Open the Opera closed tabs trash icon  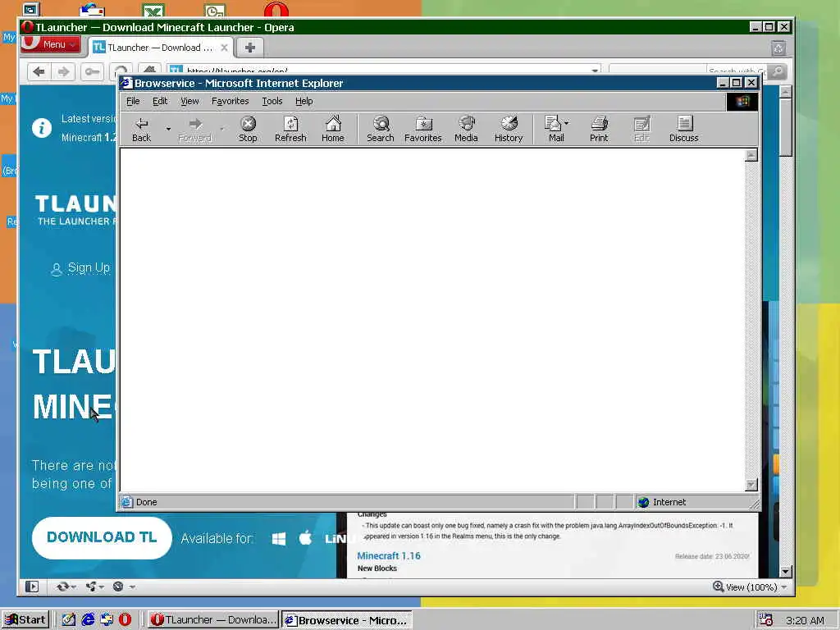click(x=778, y=48)
